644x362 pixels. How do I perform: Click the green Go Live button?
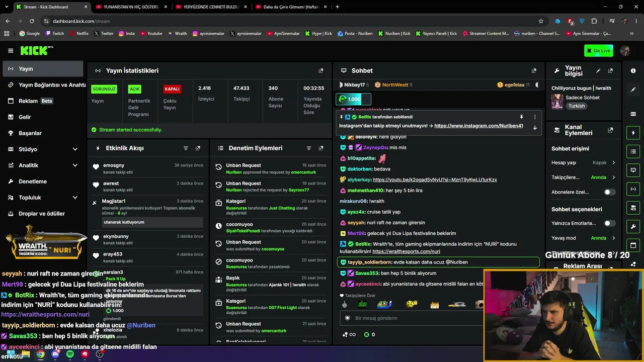pyautogui.click(x=599, y=51)
